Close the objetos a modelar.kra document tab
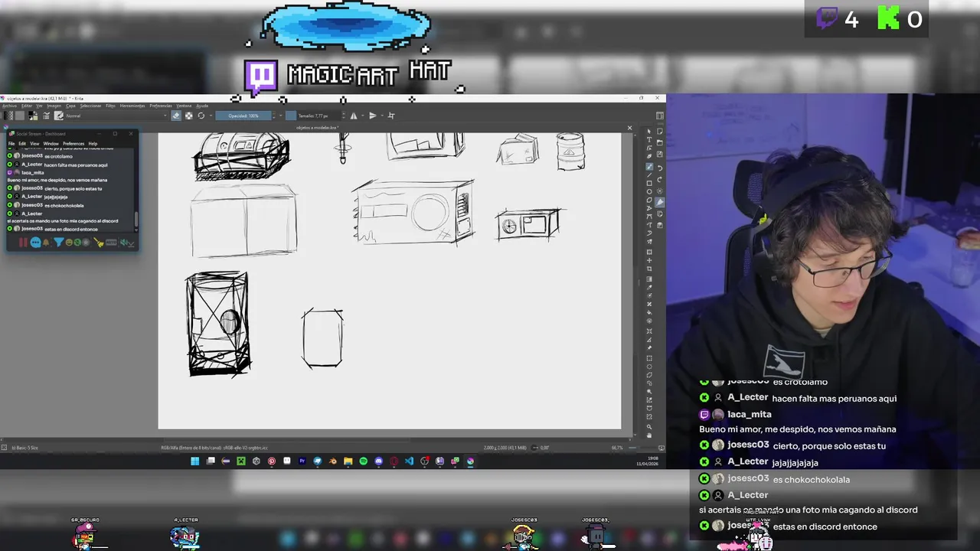 629,128
